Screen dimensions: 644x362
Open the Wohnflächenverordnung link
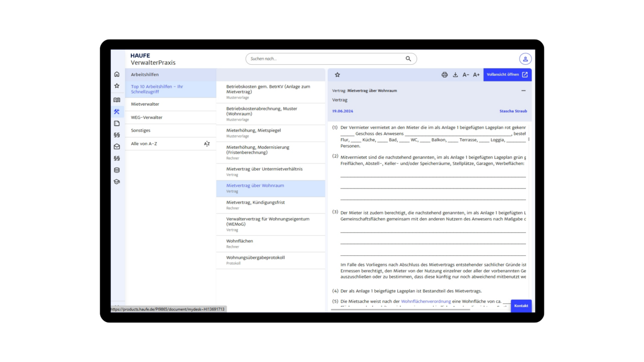coord(426,301)
